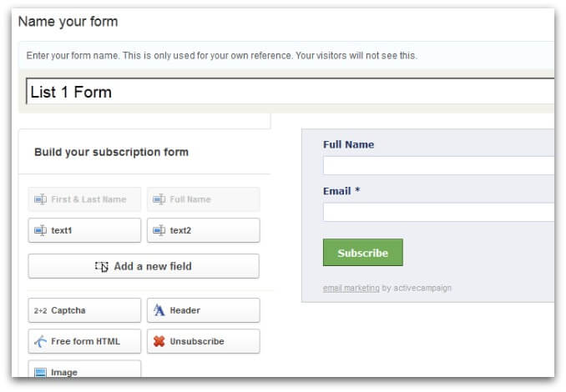Image resolution: width=566 pixels, height=392 pixels.
Task: Click the text1 field icon
Action: pos(40,230)
